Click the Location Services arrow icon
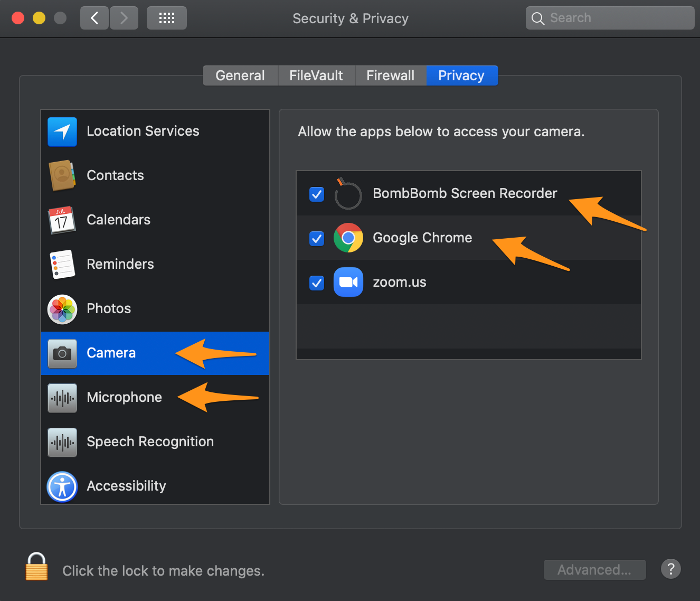The width and height of the screenshot is (700, 601). 62,132
